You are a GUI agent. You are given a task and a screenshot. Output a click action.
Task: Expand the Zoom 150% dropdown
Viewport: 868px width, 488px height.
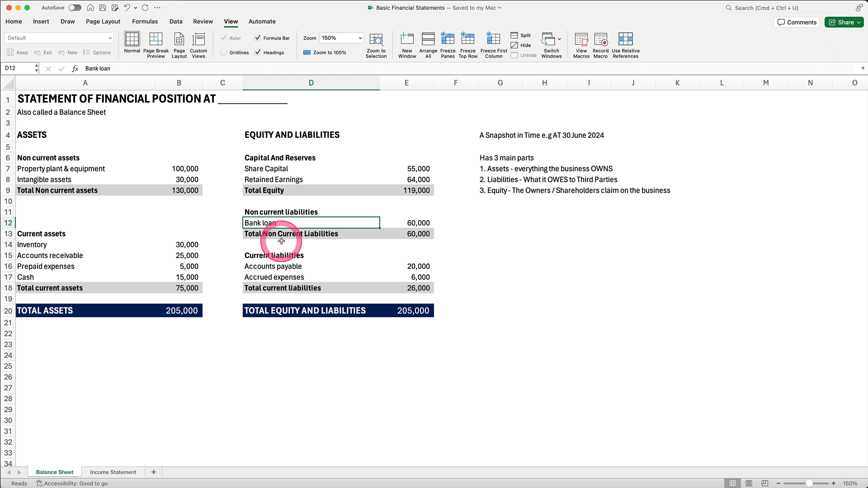[360, 38]
